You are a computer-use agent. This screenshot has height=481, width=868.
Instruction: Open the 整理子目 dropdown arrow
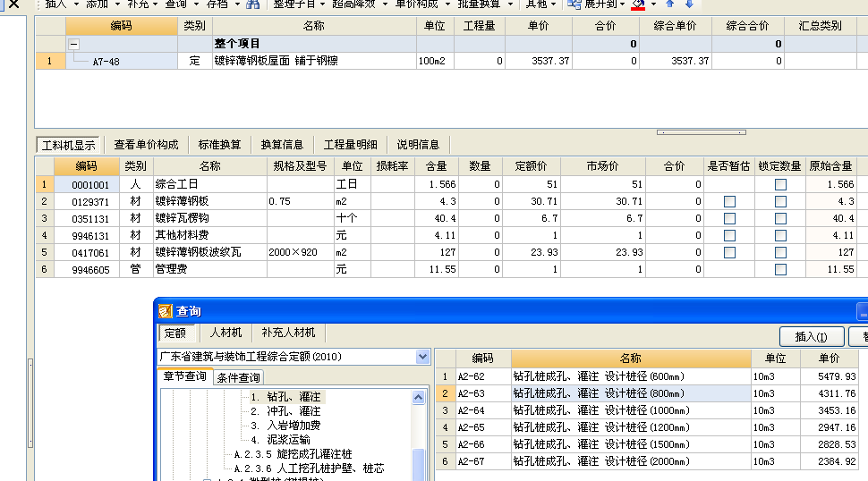coord(322,4)
